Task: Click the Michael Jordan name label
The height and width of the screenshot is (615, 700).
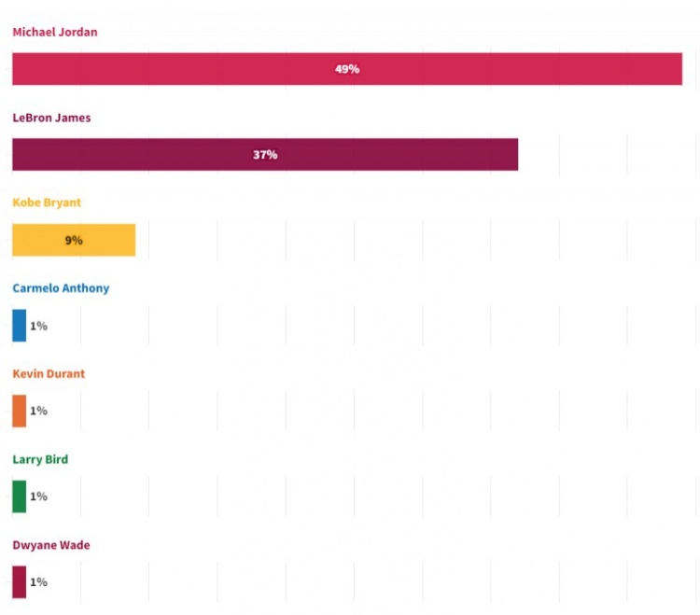Action: tap(55, 33)
